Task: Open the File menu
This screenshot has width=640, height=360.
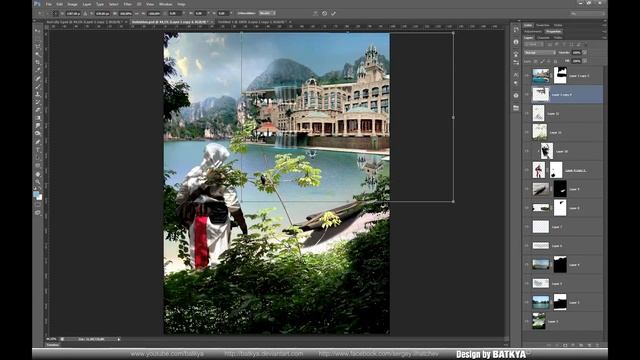Action: pyautogui.click(x=49, y=4)
